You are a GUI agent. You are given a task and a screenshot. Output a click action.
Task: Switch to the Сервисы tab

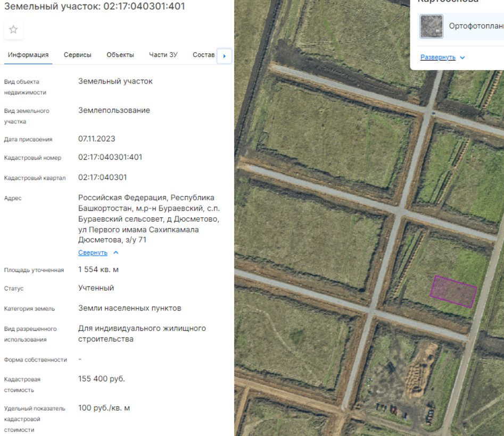[78, 55]
